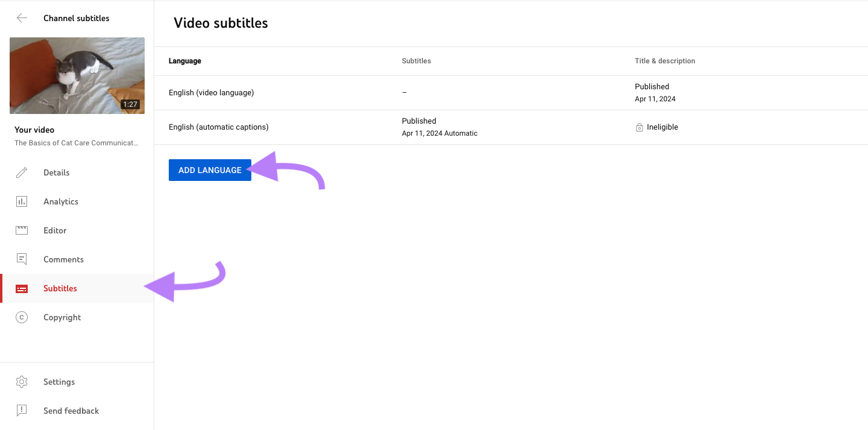
Task: Click the video title under Your video
Action: coord(77,142)
